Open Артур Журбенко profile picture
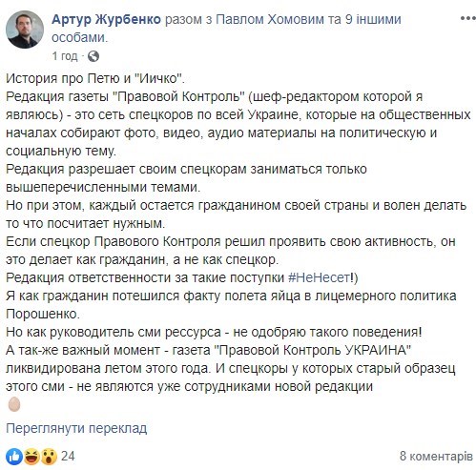Viewport: 476px width, 470px height. point(25,31)
